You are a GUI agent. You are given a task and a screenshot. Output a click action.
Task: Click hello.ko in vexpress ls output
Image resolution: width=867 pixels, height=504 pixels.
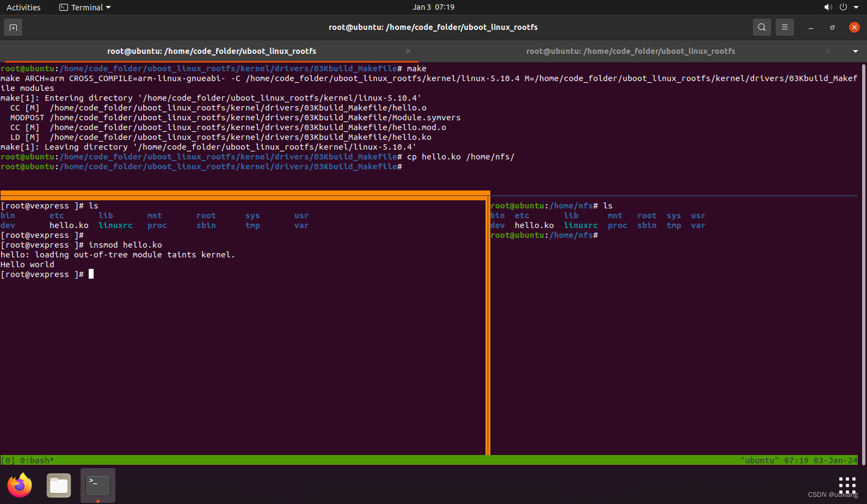[69, 225]
